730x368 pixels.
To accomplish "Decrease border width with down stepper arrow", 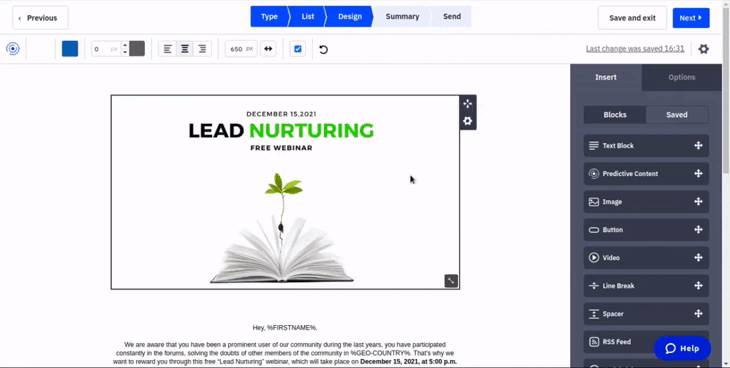I will pyautogui.click(x=125, y=52).
